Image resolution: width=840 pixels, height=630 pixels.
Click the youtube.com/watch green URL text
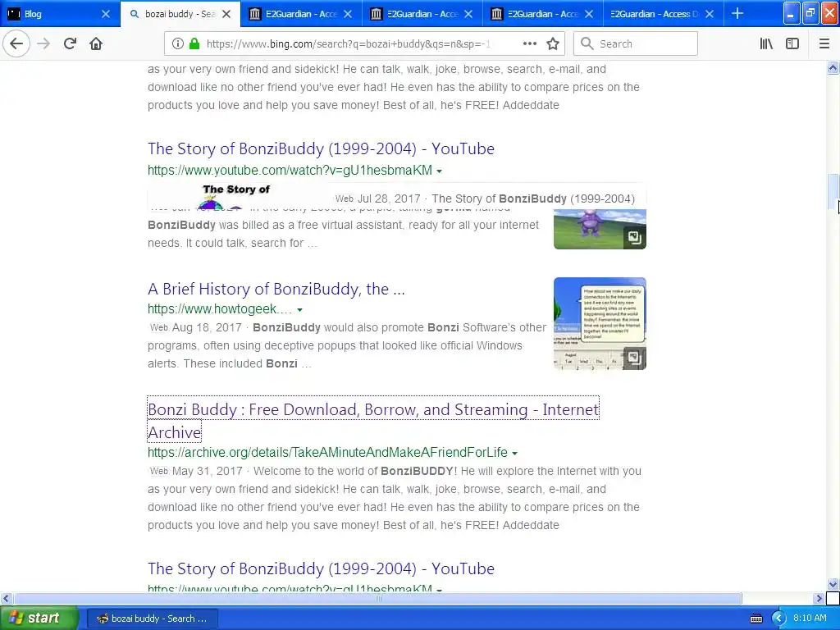(x=290, y=171)
